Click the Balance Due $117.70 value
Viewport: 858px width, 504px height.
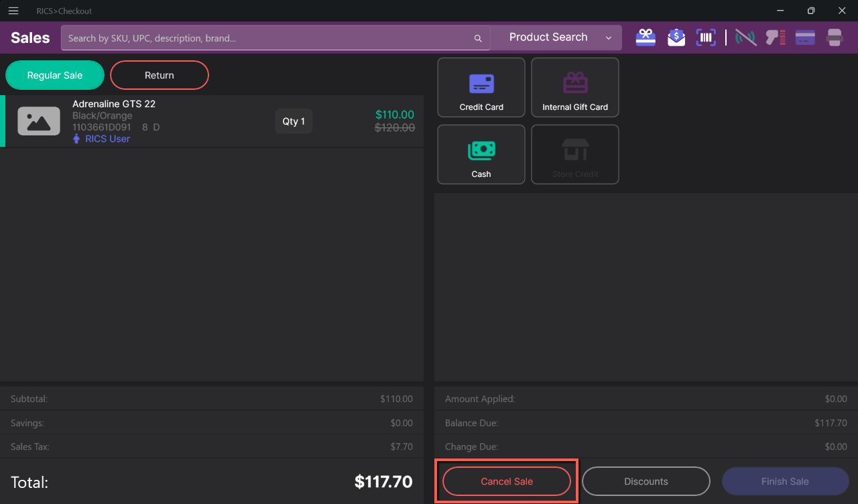831,423
